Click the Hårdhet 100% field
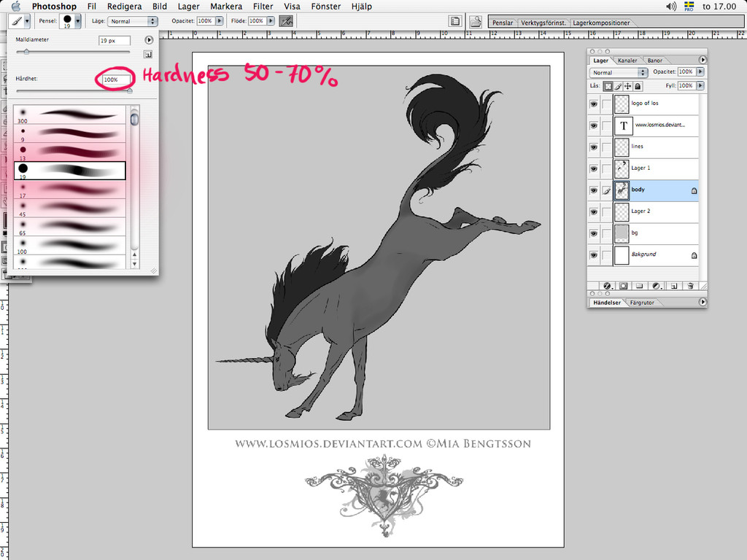Screen dimensions: 747x560 [x=116, y=79]
